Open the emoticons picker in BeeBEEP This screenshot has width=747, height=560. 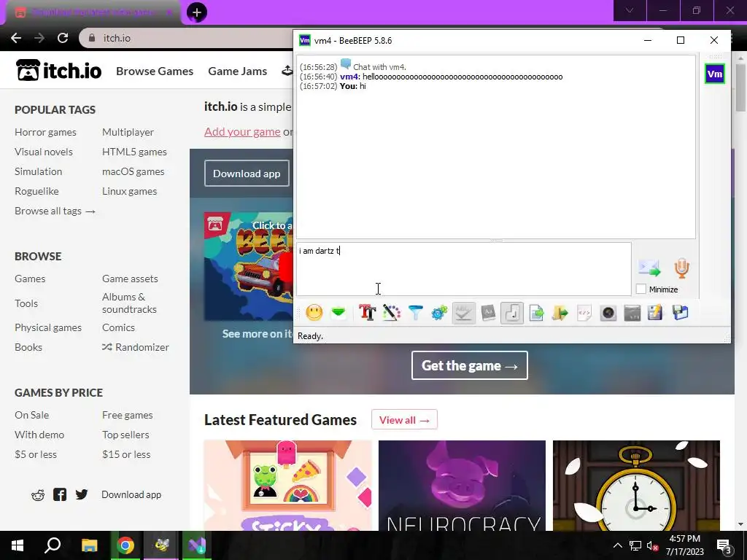click(x=314, y=313)
